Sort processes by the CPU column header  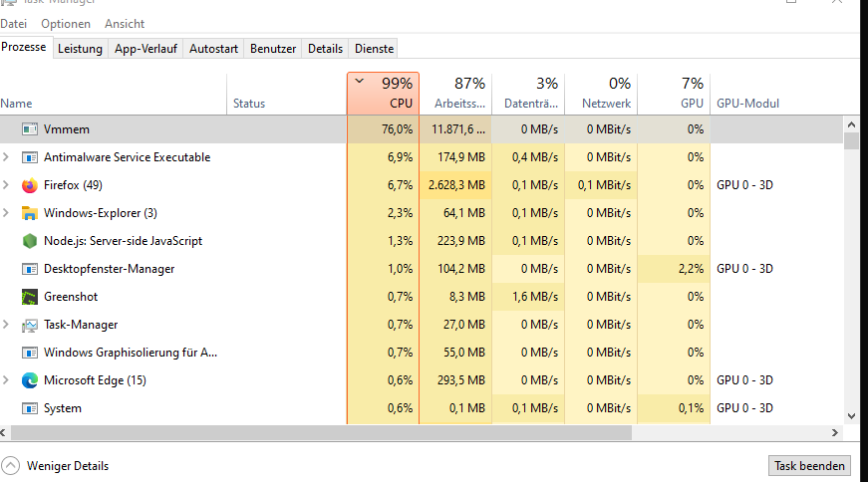pos(384,94)
